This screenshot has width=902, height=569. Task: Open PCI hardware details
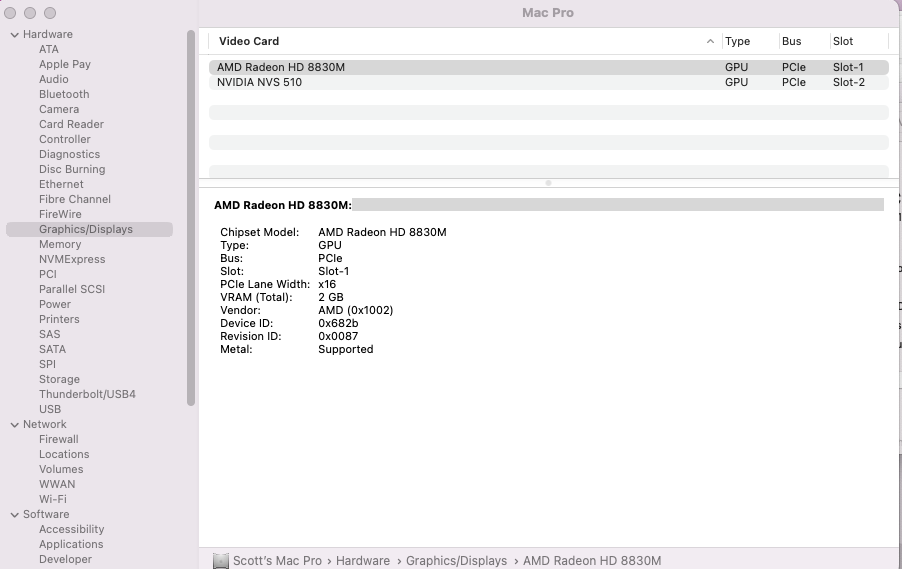point(48,274)
